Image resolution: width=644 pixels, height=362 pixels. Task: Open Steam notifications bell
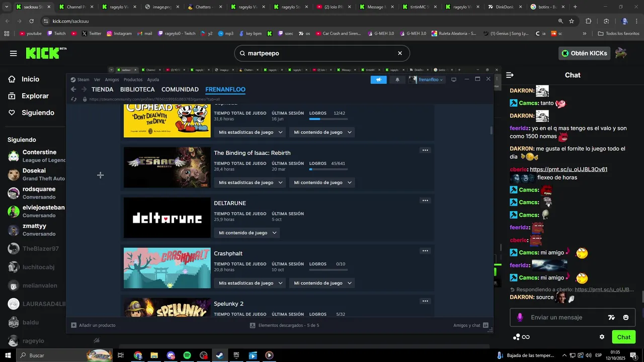[x=397, y=79]
